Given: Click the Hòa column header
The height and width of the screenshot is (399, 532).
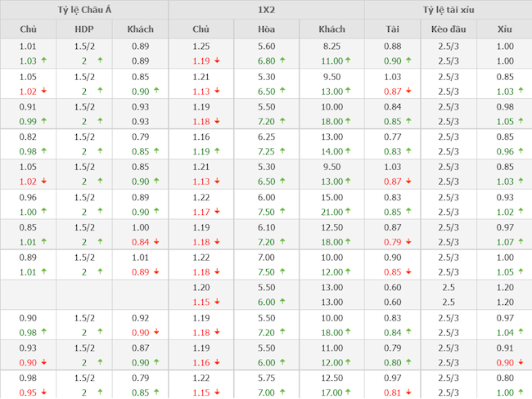Looking at the screenshot, I should [266, 29].
